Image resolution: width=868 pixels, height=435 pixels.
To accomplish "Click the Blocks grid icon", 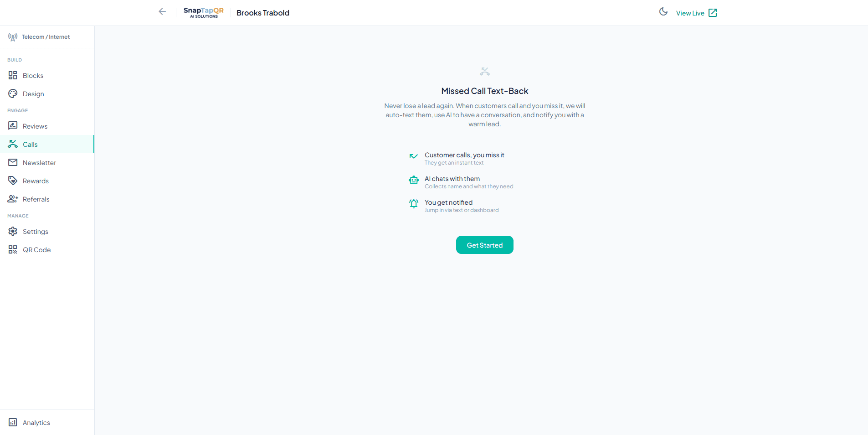I will 13,76.
